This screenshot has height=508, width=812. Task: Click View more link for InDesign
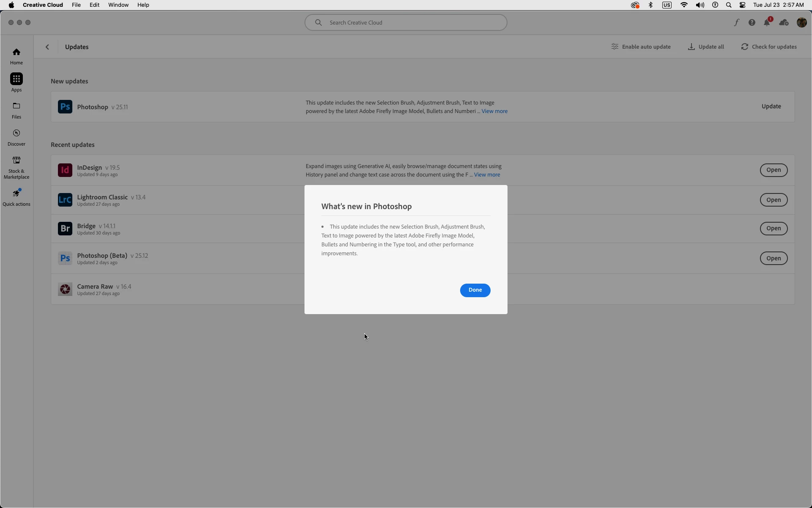[487, 175]
